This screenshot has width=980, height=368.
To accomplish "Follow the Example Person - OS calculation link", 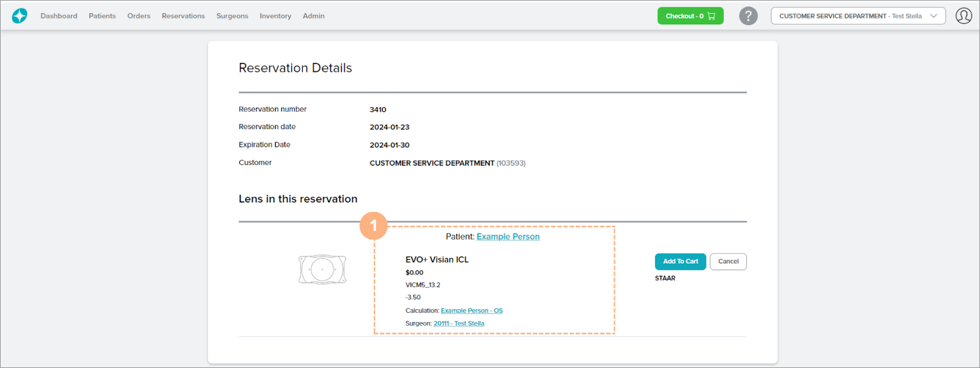I will [x=472, y=311].
